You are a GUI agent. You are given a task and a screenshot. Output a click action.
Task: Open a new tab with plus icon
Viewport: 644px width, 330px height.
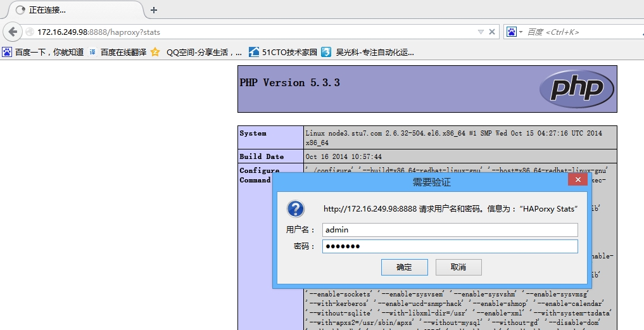point(154,10)
